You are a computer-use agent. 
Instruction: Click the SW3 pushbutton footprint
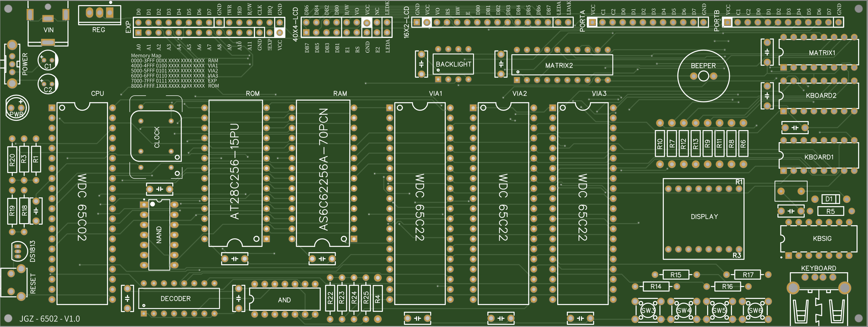[x=648, y=310]
